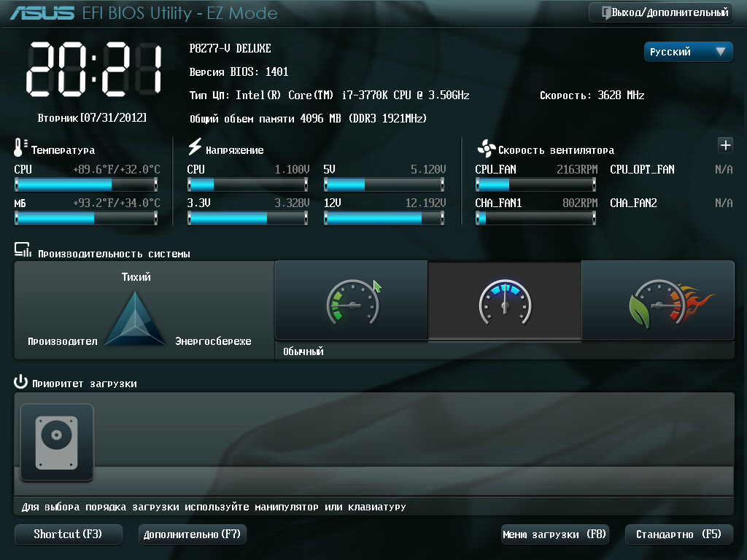Click the Тихий label on triangle
This screenshot has width=747, height=560.
click(x=136, y=277)
